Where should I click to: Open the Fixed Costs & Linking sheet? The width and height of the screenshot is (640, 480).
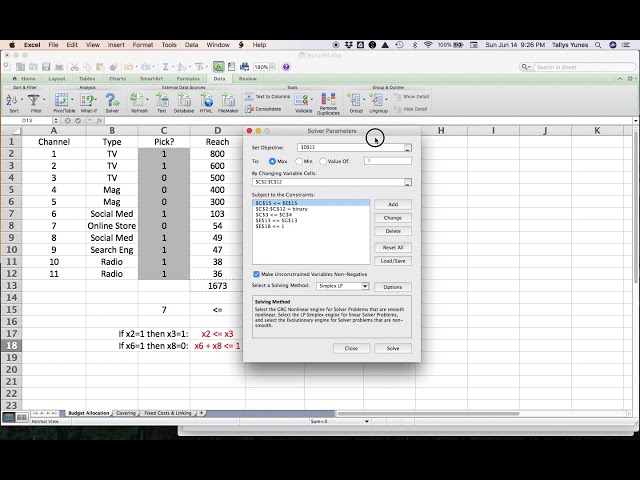click(x=168, y=413)
